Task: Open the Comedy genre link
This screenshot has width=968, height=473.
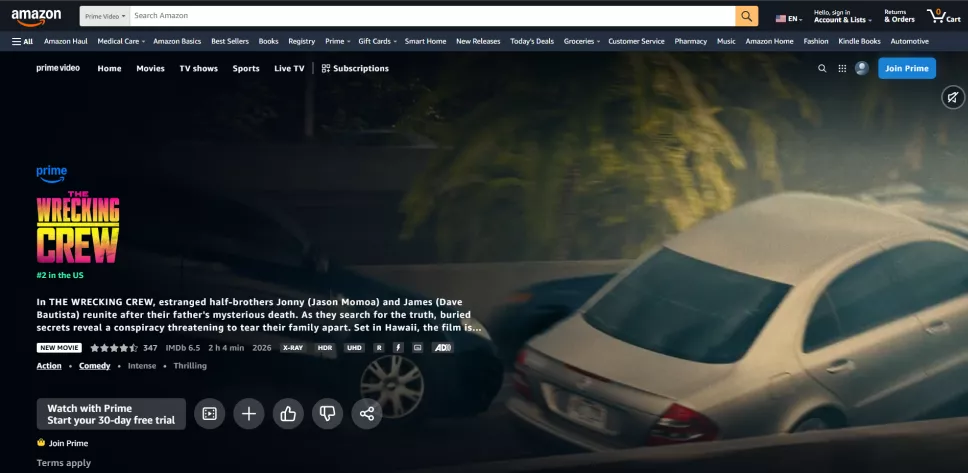Action: pos(95,366)
